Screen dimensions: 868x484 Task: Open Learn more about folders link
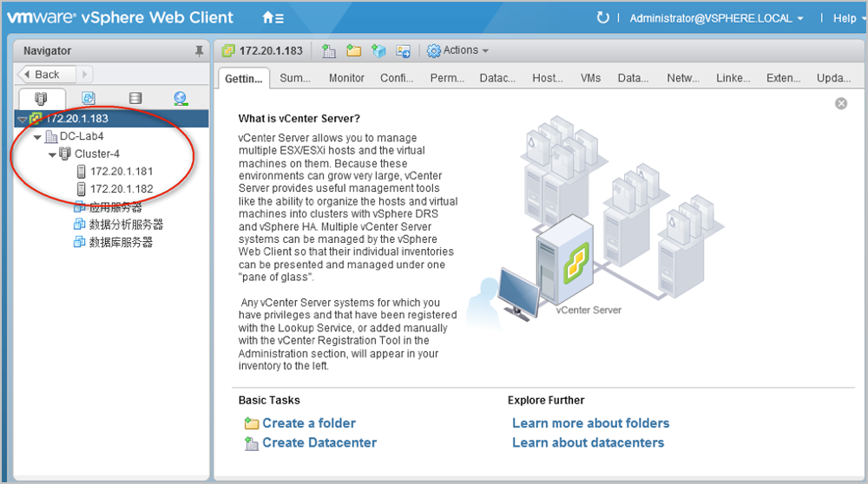[590, 423]
